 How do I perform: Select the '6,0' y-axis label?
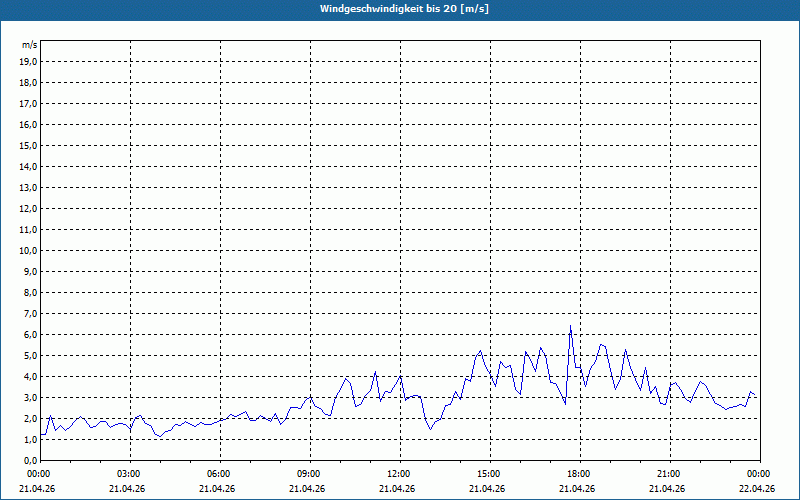[30, 334]
